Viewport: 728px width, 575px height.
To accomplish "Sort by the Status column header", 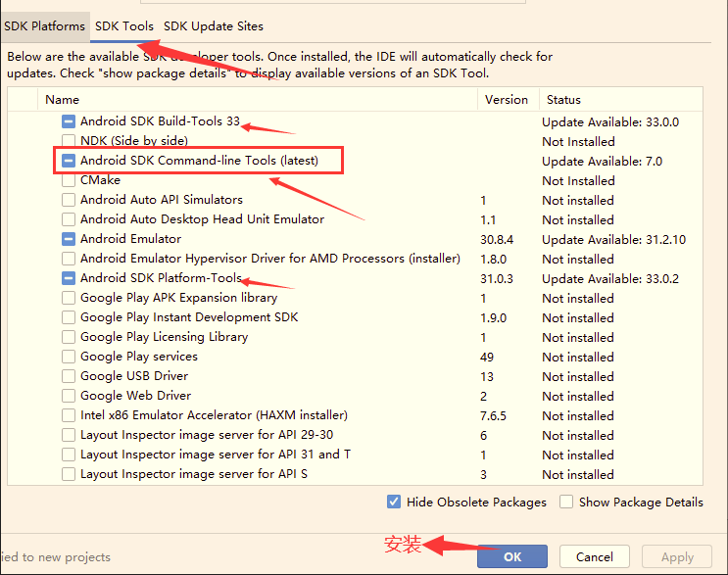I will point(563,99).
